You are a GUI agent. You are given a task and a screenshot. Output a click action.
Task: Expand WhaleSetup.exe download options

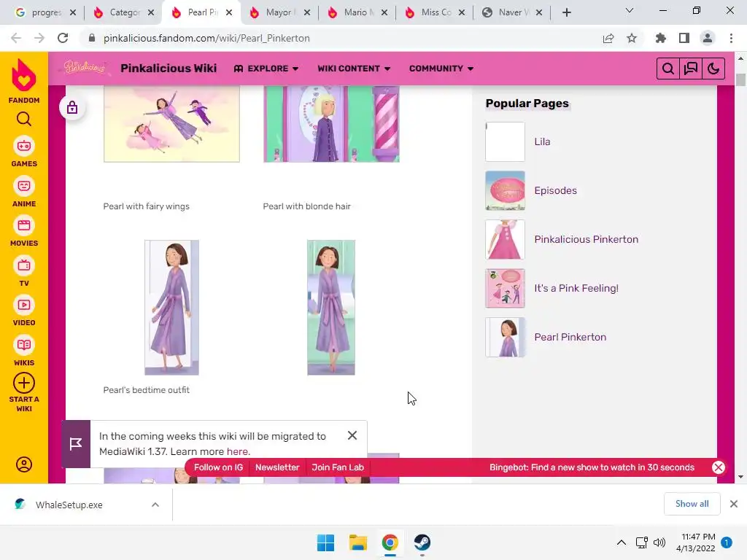click(x=155, y=505)
